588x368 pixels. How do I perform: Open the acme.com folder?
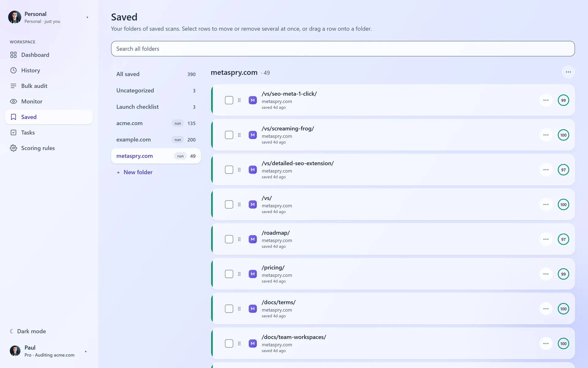point(156,123)
